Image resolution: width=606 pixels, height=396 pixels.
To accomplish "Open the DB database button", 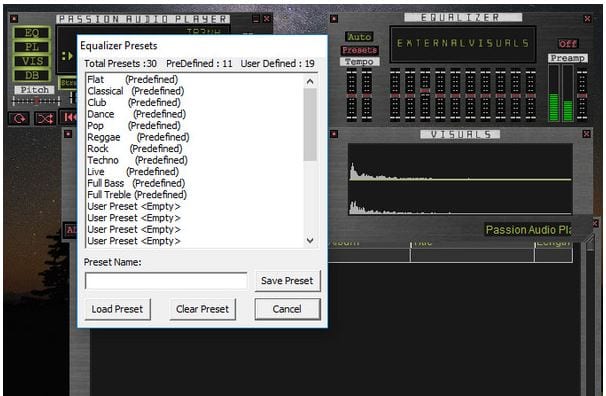I will click(32, 75).
